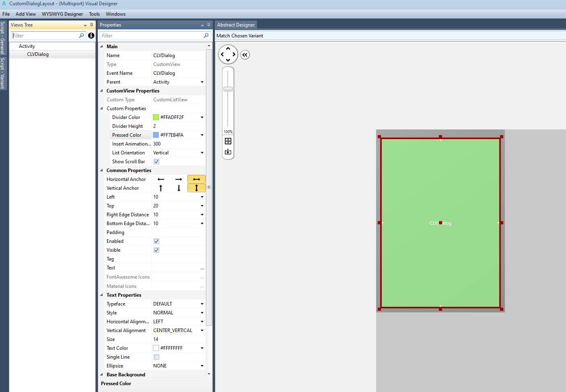Open Horizontal Alignment dropdown
The height and width of the screenshot is (392, 566).
click(x=202, y=322)
